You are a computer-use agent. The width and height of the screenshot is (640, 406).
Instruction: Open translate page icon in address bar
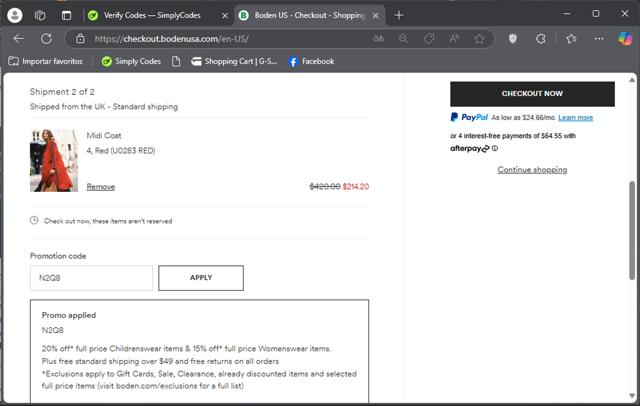coord(378,39)
